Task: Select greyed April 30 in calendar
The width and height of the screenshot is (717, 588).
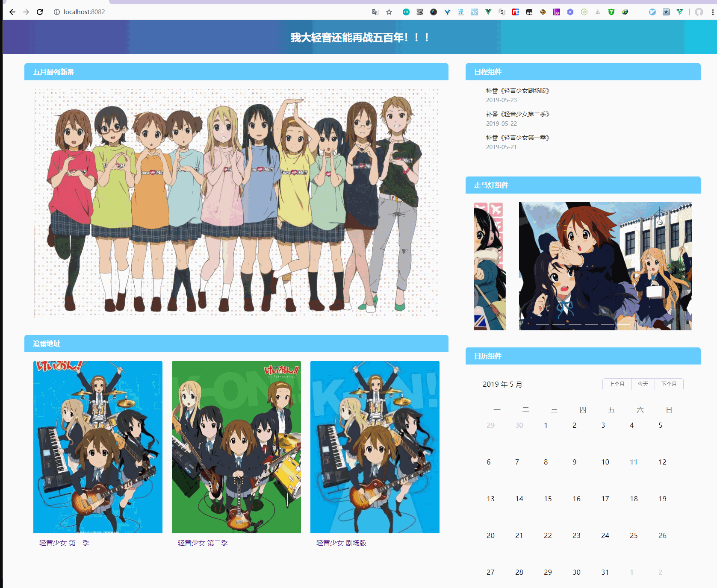Action: click(x=519, y=425)
